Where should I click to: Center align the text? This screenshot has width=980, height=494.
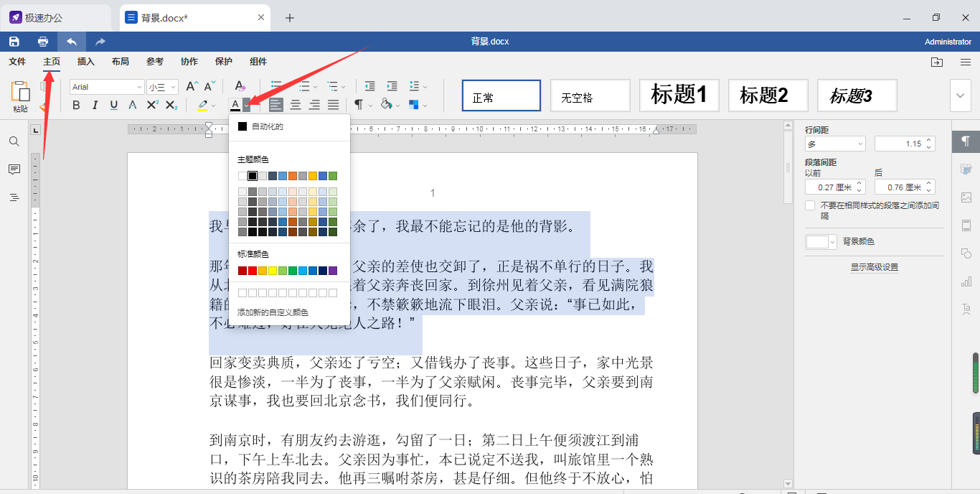coord(296,106)
